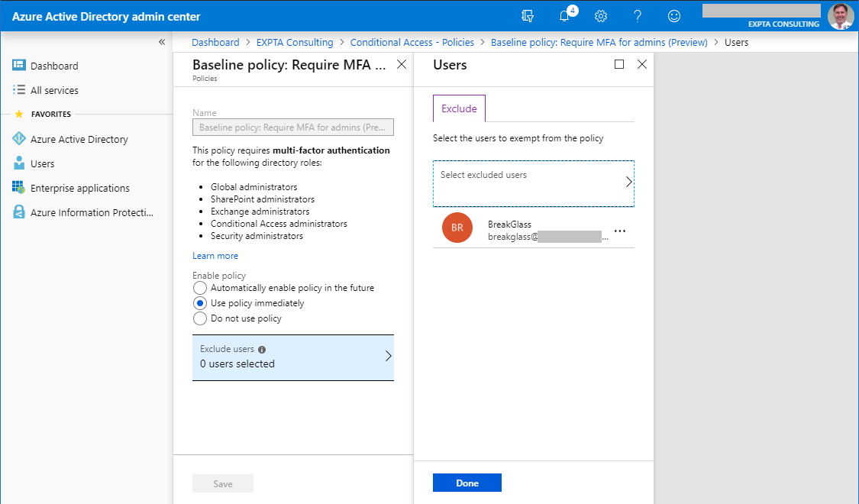Click the policy Name input field
This screenshot has width=859, height=504.
pos(293,127)
